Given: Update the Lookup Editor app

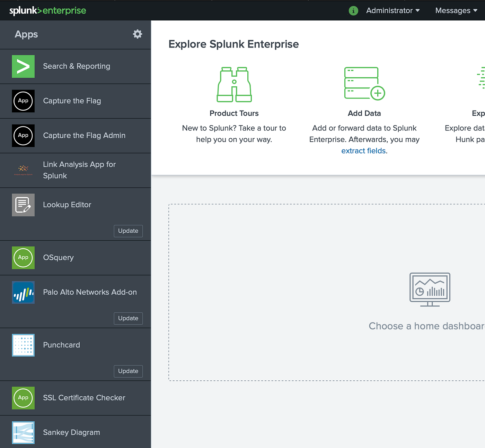Looking at the screenshot, I should click(x=128, y=231).
